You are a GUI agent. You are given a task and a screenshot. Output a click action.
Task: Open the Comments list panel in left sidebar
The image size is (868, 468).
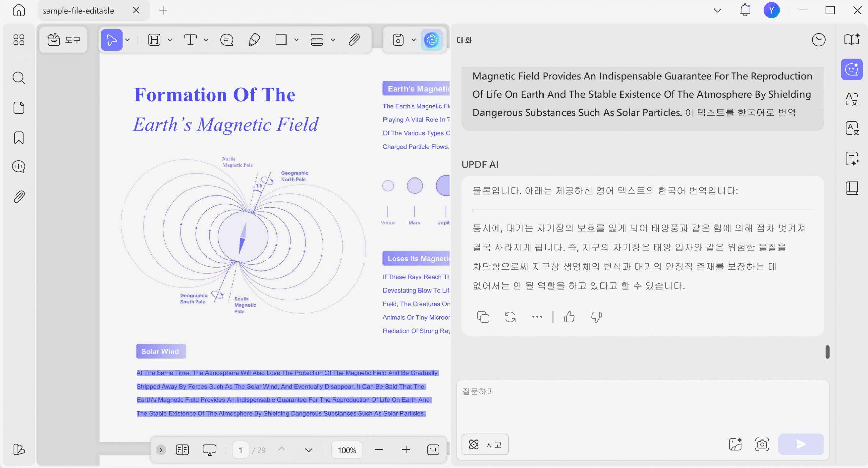click(19, 167)
